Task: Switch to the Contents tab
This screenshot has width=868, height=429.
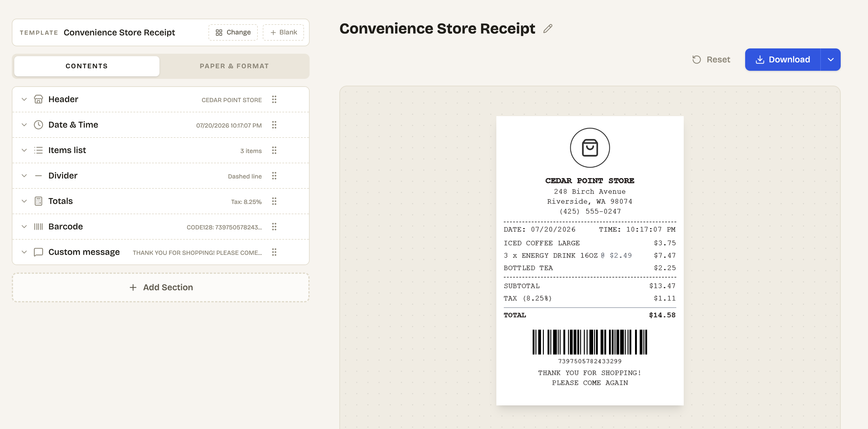Action: (x=87, y=66)
